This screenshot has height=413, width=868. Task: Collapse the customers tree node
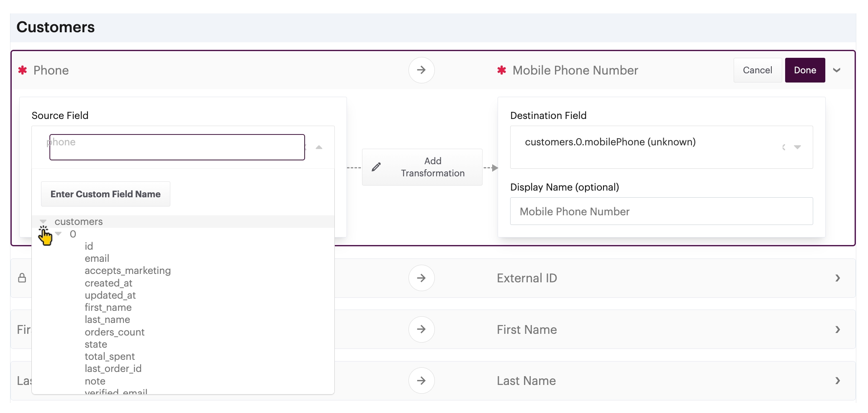(x=43, y=221)
